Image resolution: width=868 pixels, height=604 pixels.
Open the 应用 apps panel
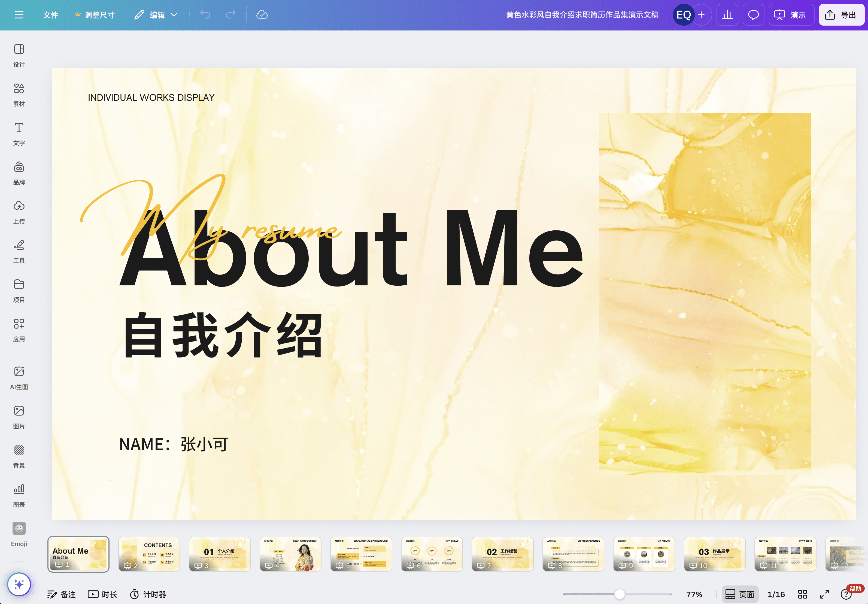(x=19, y=331)
